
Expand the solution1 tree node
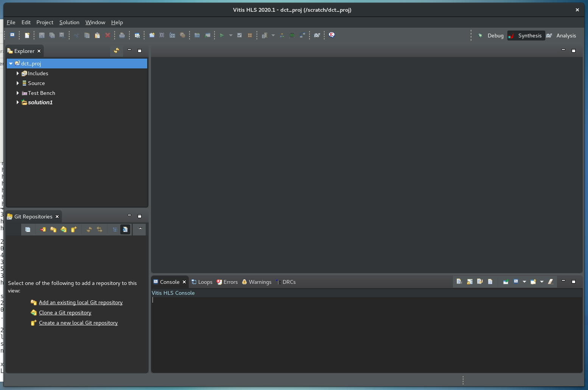click(x=18, y=102)
